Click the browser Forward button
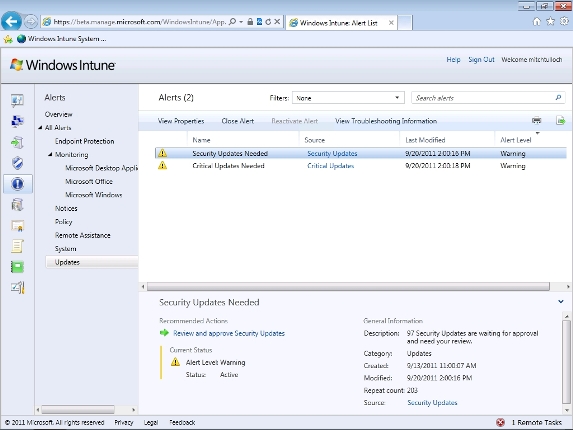Image resolution: width=573 pixels, height=430 pixels. [31, 22]
